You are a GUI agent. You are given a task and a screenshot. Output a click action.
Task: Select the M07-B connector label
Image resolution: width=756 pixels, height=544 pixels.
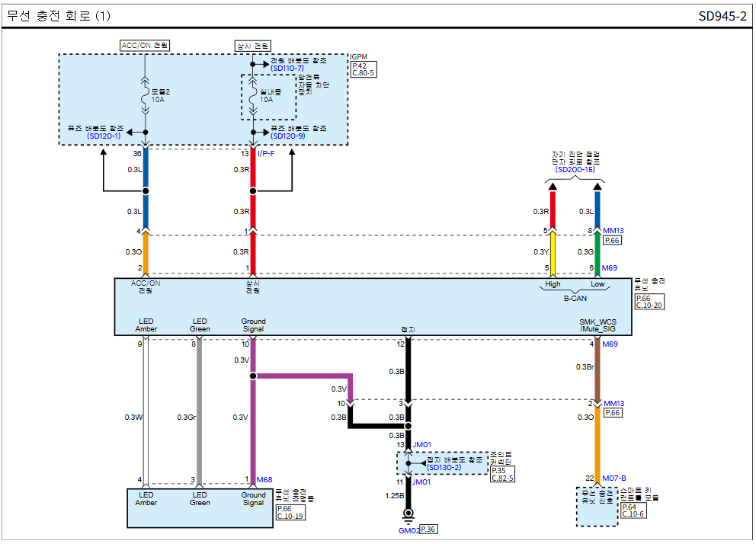coord(615,478)
